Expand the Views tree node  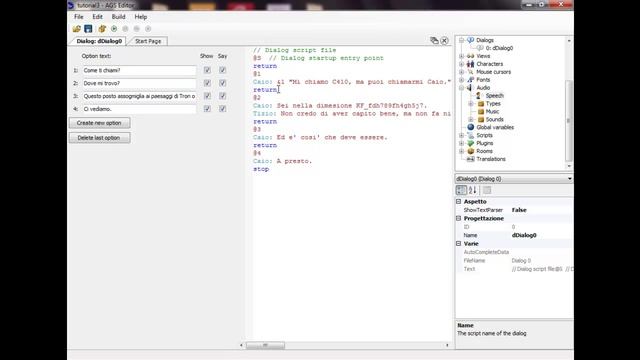click(x=462, y=56)
